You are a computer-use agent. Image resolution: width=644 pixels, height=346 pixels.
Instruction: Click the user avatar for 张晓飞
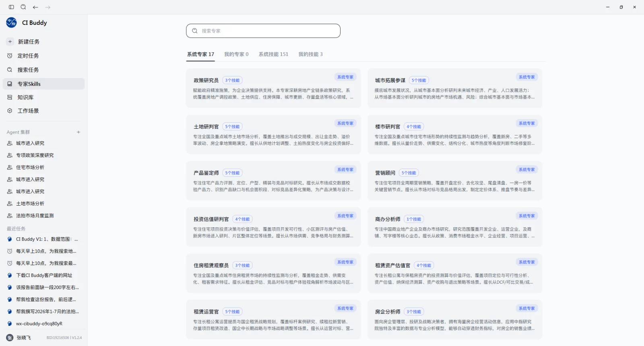point(10,338)
